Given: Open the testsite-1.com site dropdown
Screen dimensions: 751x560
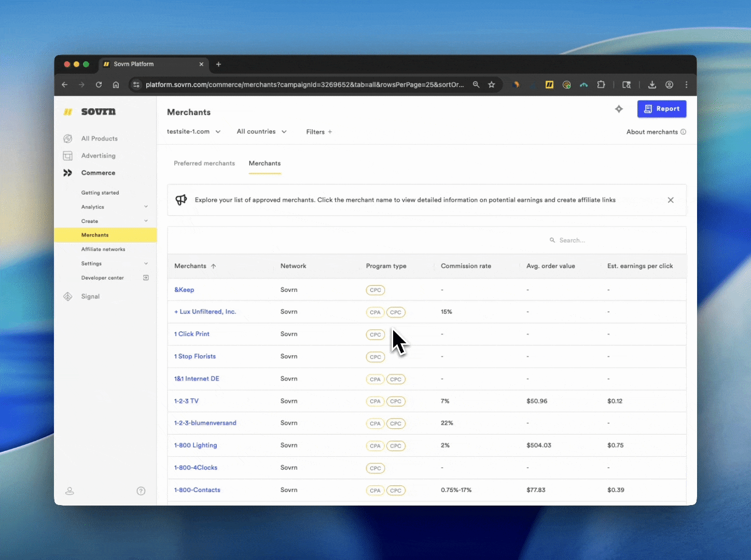Looking at the screenshot, I should (x=193, y=132).
